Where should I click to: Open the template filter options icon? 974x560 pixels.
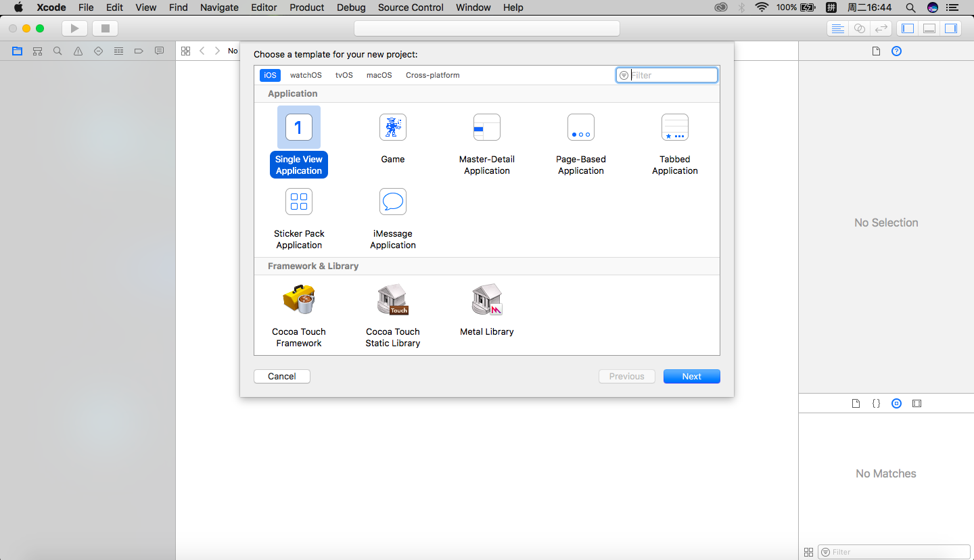[x=624, y=75]
